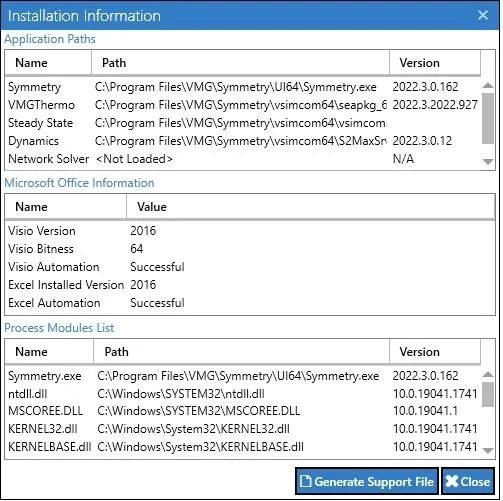
Task: Select the ntdll.dll module row
Action: point(243,394)
